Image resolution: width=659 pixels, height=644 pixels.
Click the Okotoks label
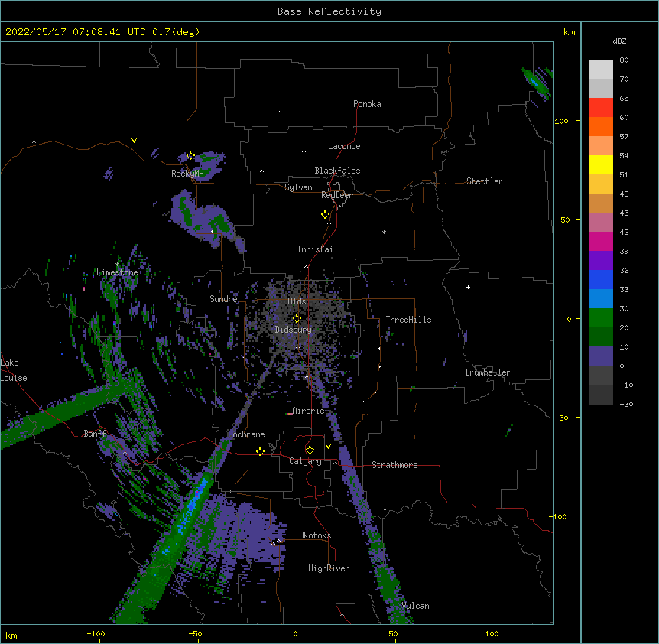click(x=315, y=535)
